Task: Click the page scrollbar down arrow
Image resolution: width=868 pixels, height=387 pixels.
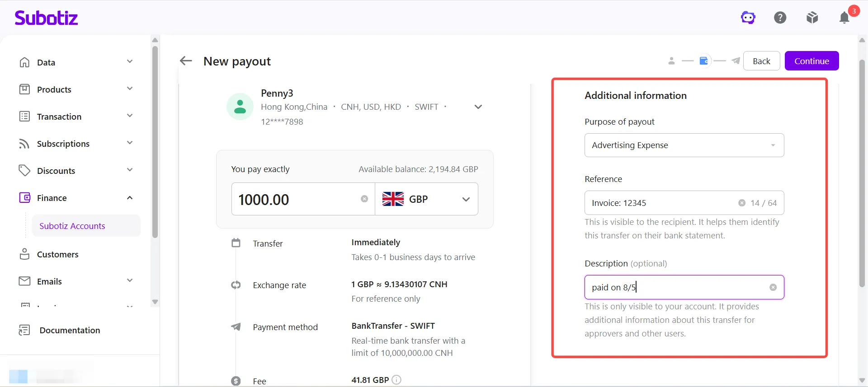Action: (x=862, y=380)
